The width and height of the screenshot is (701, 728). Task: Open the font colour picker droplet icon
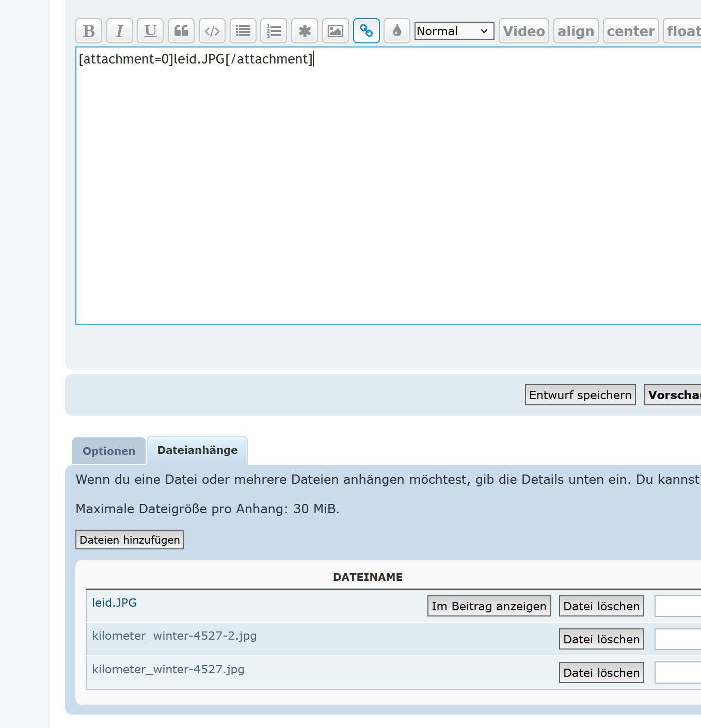coord(397,31)
